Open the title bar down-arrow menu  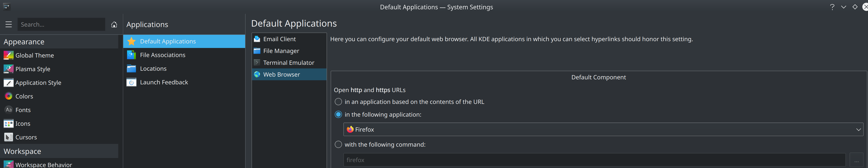point(843,7)
